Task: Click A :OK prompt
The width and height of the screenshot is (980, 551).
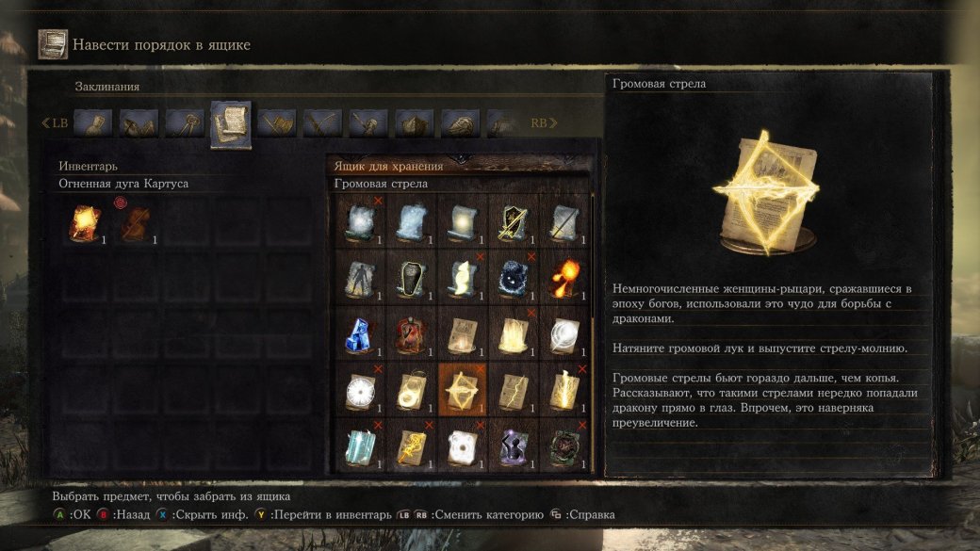Action: click(x=72, y=515)
